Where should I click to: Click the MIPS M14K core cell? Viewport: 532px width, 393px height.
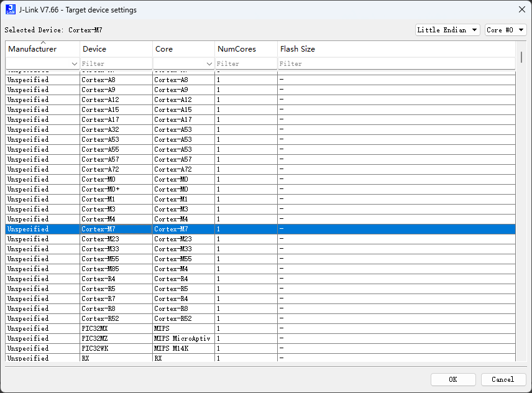(x=183, y=349)
